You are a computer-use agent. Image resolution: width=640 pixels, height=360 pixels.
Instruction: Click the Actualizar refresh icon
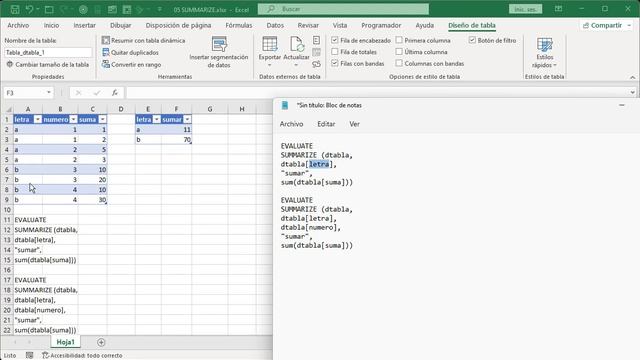(x=296, y=44)
